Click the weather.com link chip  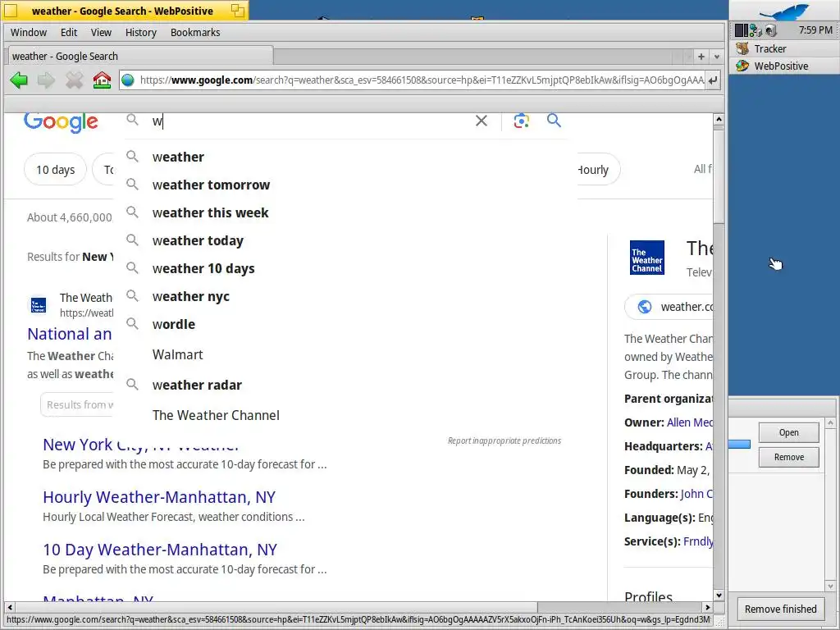(x=669, y=307)
